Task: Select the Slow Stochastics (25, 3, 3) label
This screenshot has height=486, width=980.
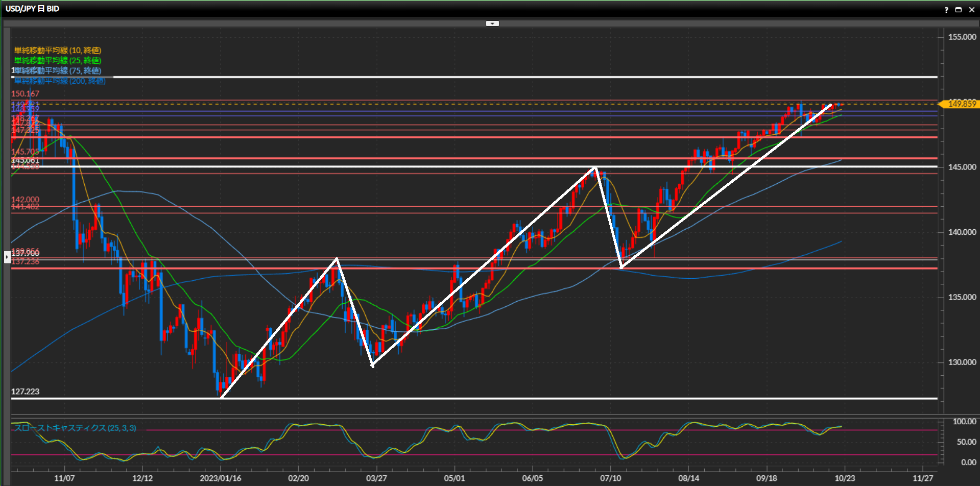Action: [75, 428]
